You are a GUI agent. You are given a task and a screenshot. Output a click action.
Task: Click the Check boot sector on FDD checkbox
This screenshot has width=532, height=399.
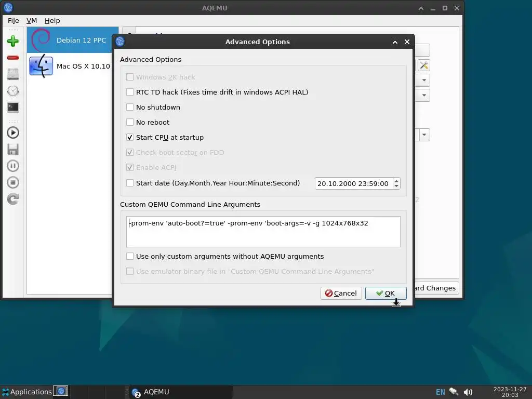(129, 152)
